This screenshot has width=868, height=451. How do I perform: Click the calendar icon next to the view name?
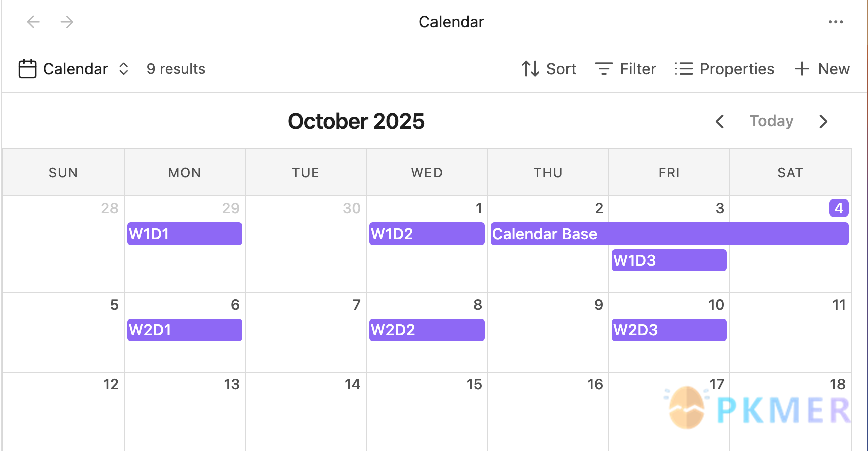(x=27, y=69)
